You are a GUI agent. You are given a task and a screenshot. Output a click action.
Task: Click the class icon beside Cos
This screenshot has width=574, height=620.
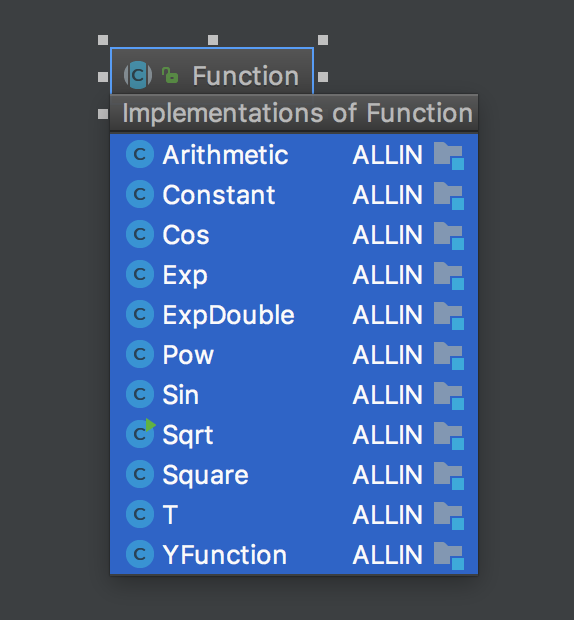click(140, 234)
